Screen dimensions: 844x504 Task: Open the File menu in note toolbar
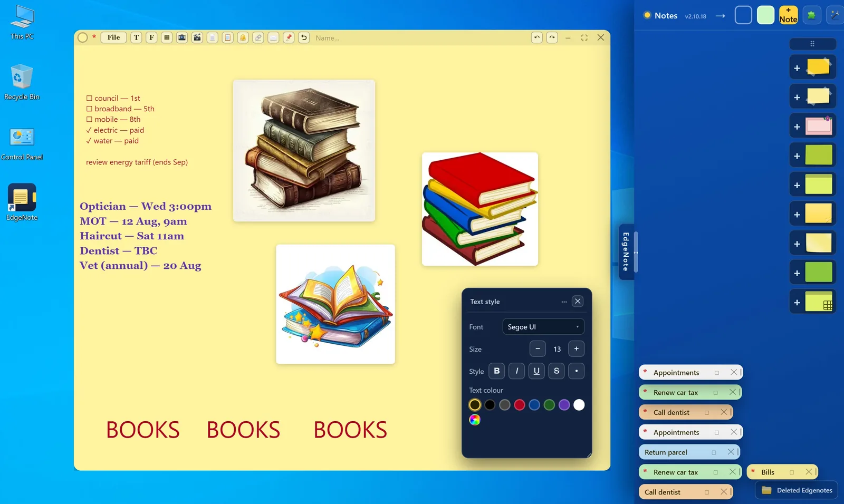[x=113, y=37]
